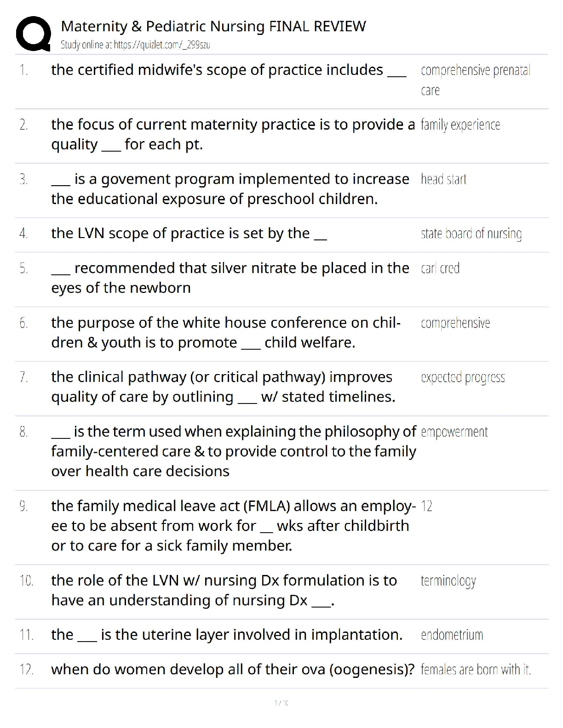
Task: Click question 1 about certified midwife's scope
Action: click(x=229, y=70)
